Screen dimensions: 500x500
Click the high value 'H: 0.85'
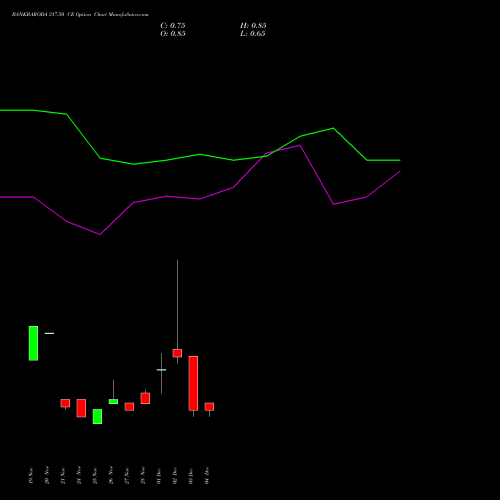click(x=253, y=26)
